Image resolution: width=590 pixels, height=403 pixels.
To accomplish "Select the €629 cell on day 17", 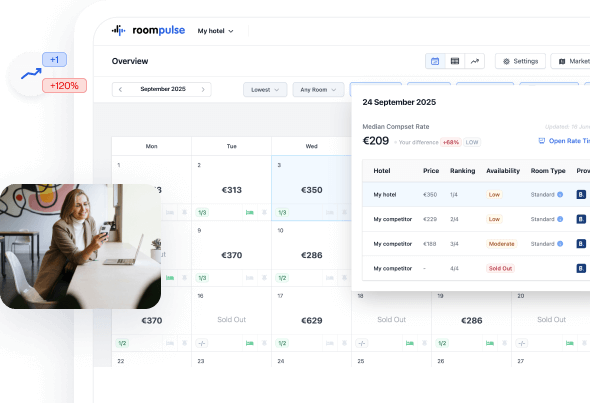I will click(x=312, y=320).
